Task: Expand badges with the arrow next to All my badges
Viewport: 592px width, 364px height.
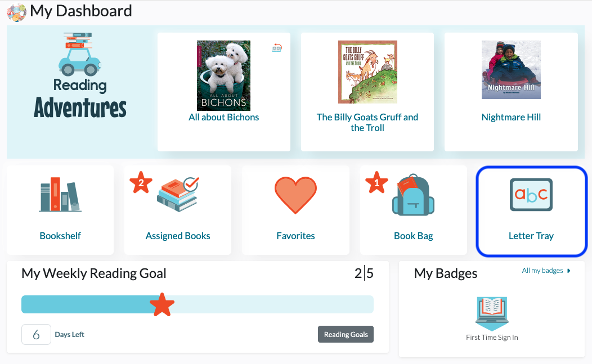Action: [x=569, y=271]
